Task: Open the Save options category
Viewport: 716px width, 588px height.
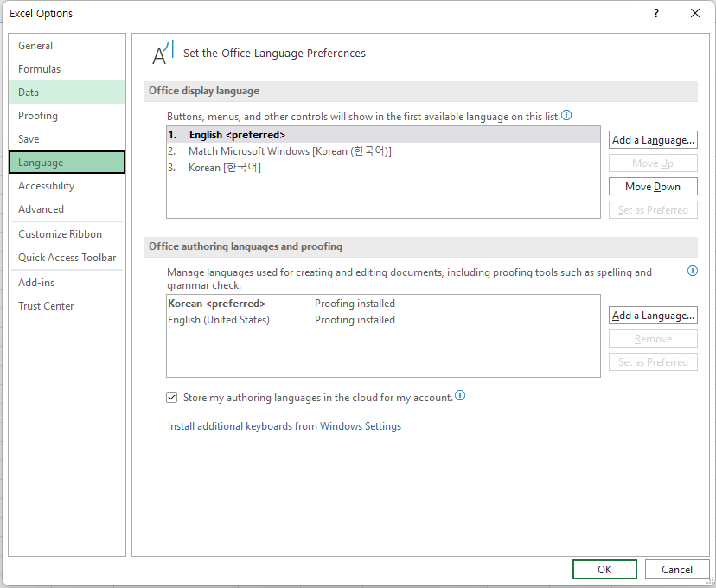Action: tap(67, 138)
